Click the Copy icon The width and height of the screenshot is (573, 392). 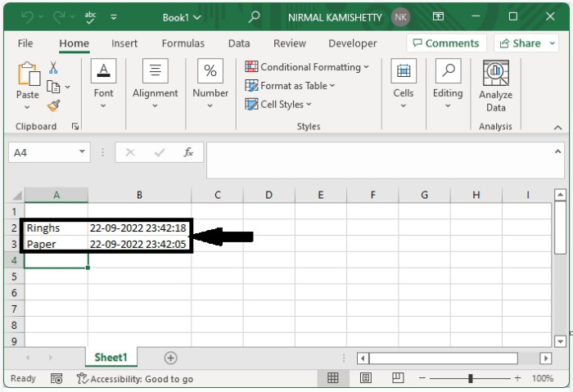(x=53, y=87)
